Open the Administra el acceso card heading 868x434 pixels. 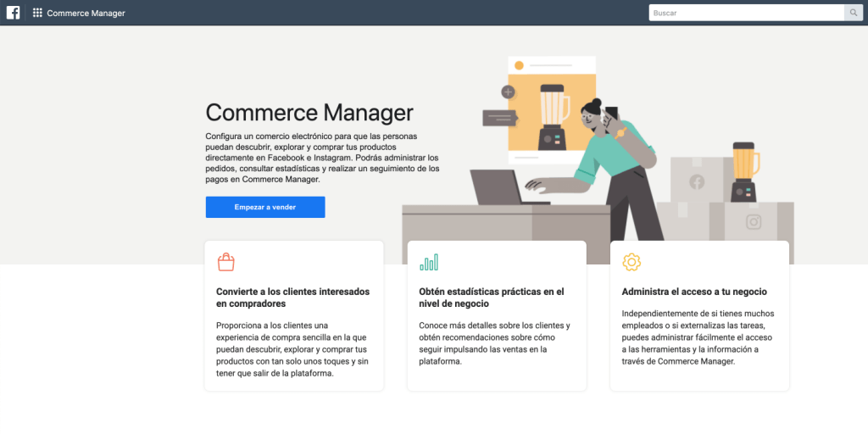click(694, 292)
